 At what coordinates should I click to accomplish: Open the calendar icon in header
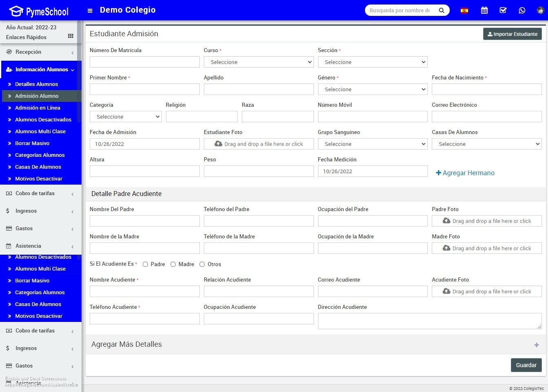(x=484, y=11)
